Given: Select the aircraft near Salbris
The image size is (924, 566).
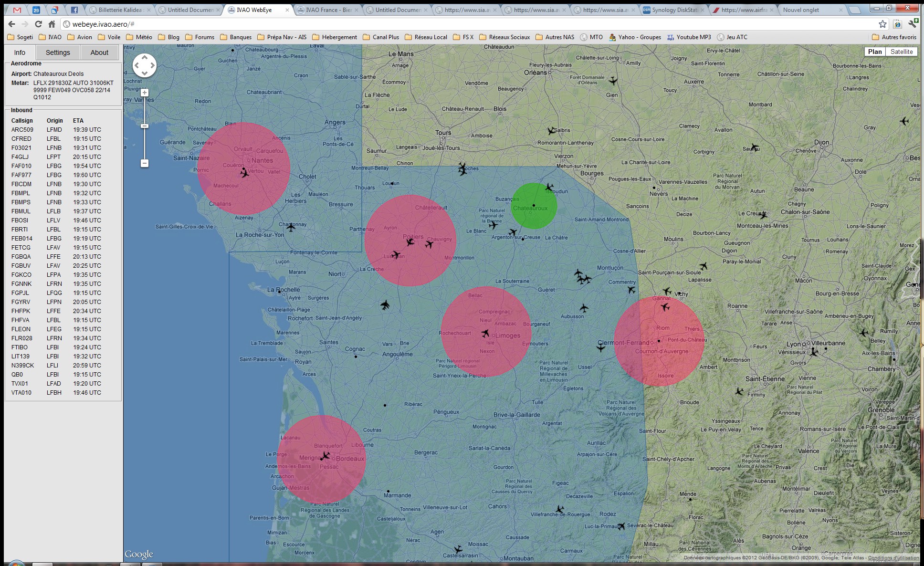Looking at the screenshot, I should [551, 130].
